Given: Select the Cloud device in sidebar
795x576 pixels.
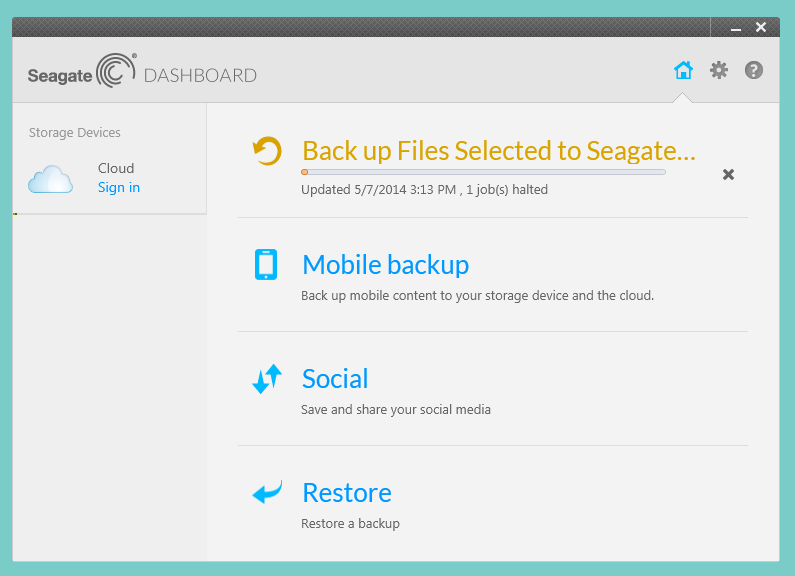Looking at the screenshot, I should point(116,168).
